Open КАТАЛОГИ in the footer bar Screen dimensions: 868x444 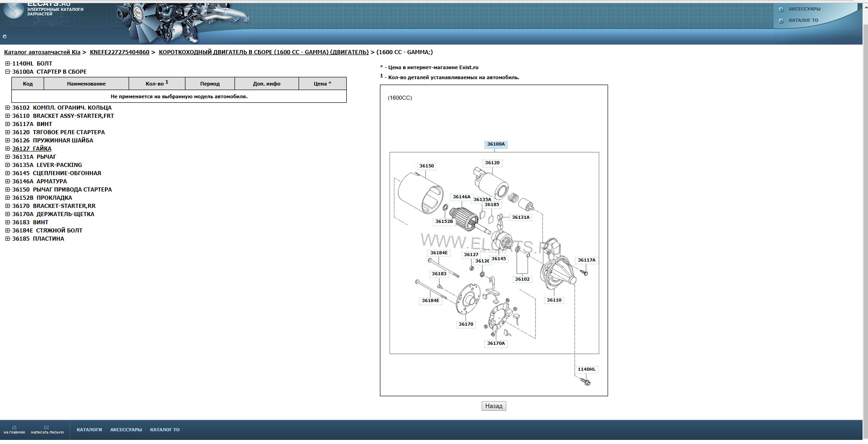(89, 430)
